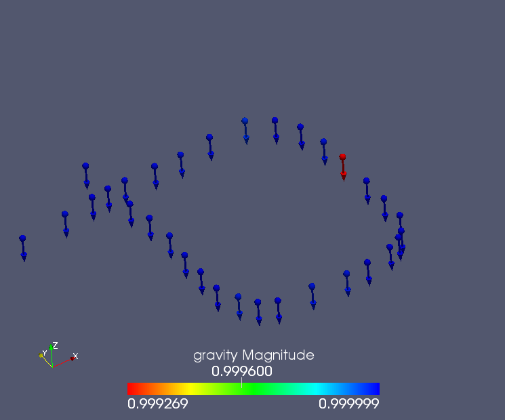Click the green Z axis of orientation widget

point(52,356)
